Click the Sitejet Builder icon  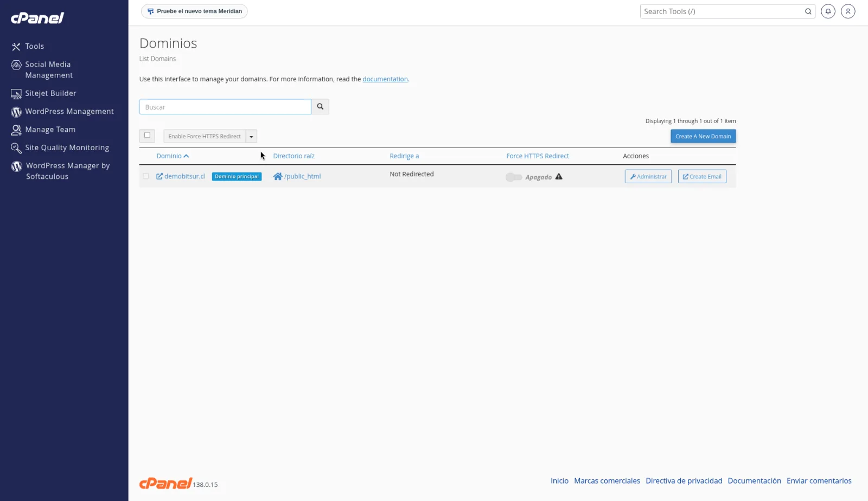coord(16,94)
